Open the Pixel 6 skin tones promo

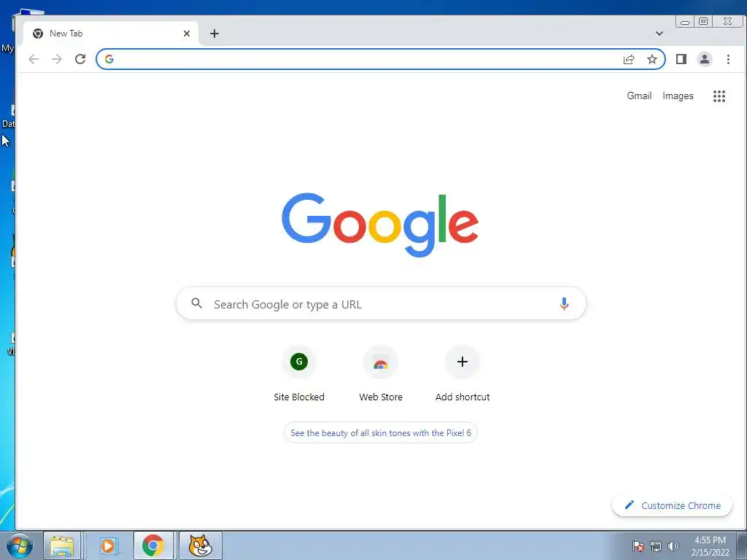pos(381,433)
